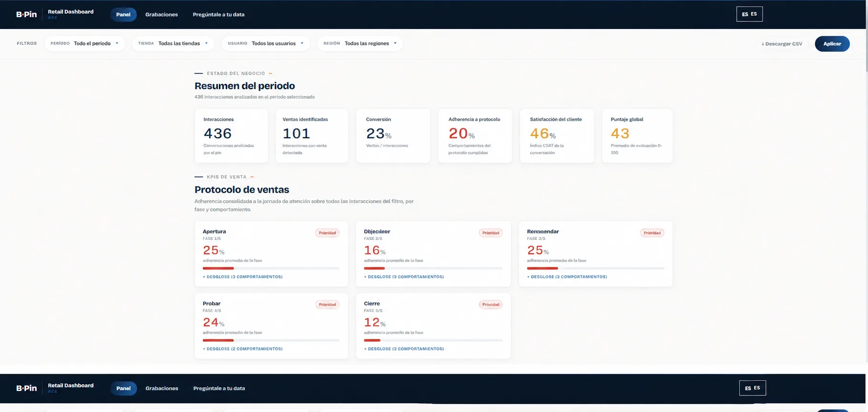Open Pregúntale a tu data in upper header
This screenshot has height=412, width=868.
pyautogui.click(x=218, y=14)
